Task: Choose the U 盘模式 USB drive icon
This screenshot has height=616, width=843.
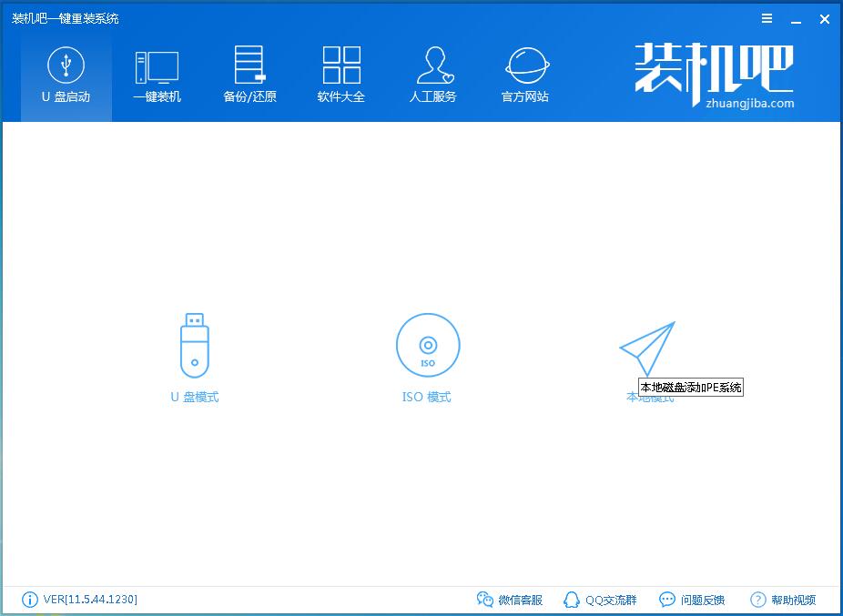Action: coord(194,346)
